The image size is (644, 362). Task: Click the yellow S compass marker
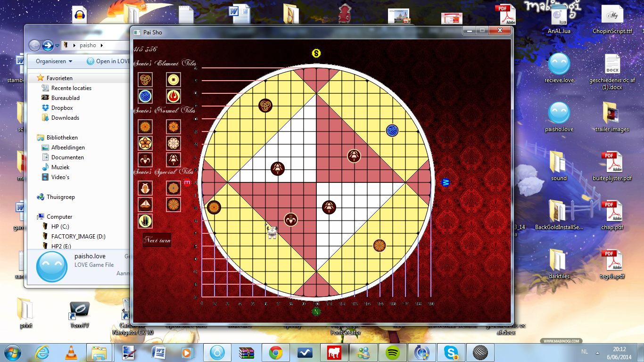[316, 53]
